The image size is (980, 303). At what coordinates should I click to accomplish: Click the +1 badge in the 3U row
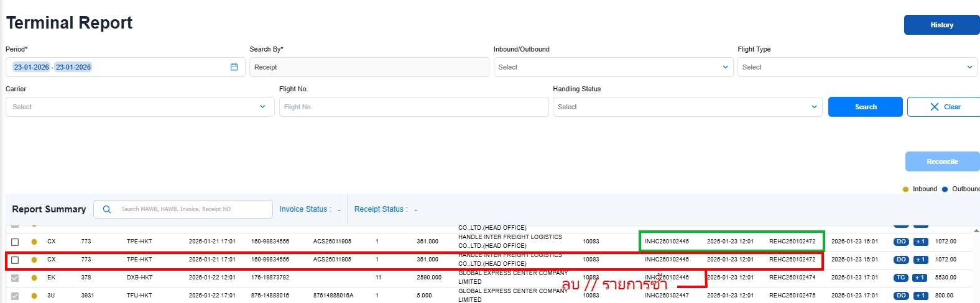pos(920,296)
